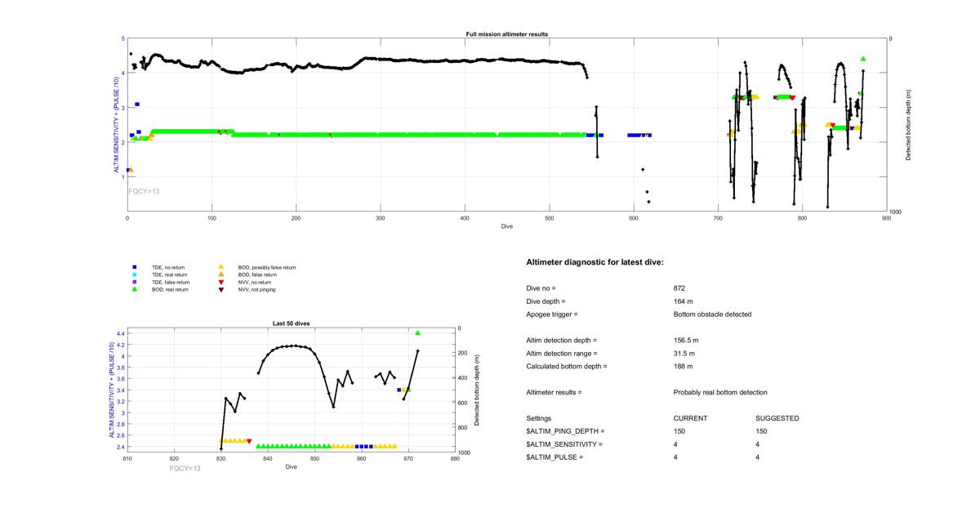This screenshot has width=980, height=508.
Task: Click the current $ALTIM_SENSITIVITY value 4
Action: tap(676, 444)
